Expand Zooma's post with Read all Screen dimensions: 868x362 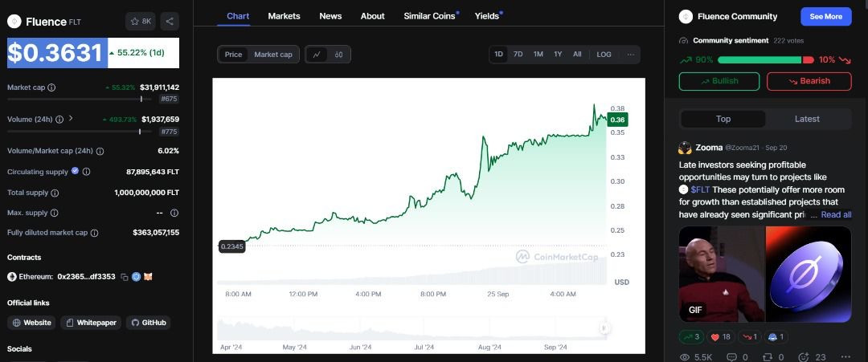click(835, 214)
